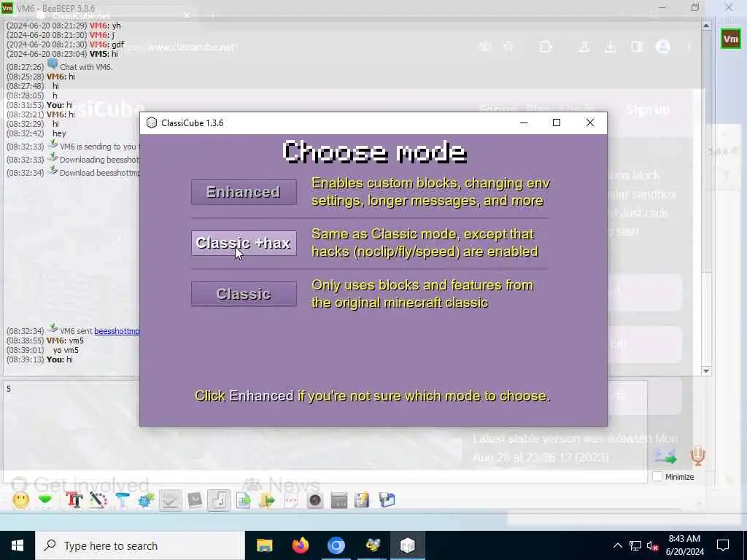Open the taskbar clock showing 8:43 AM

point(684,545)
